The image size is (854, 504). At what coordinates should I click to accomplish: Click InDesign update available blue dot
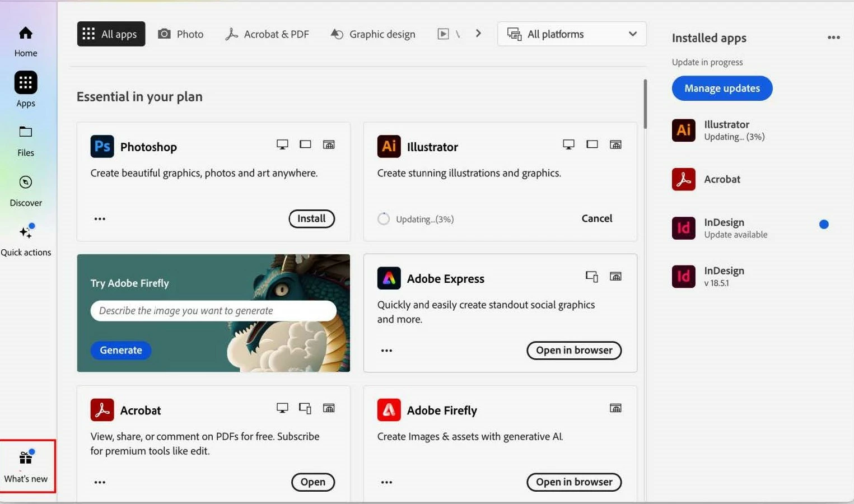(824, 225)
